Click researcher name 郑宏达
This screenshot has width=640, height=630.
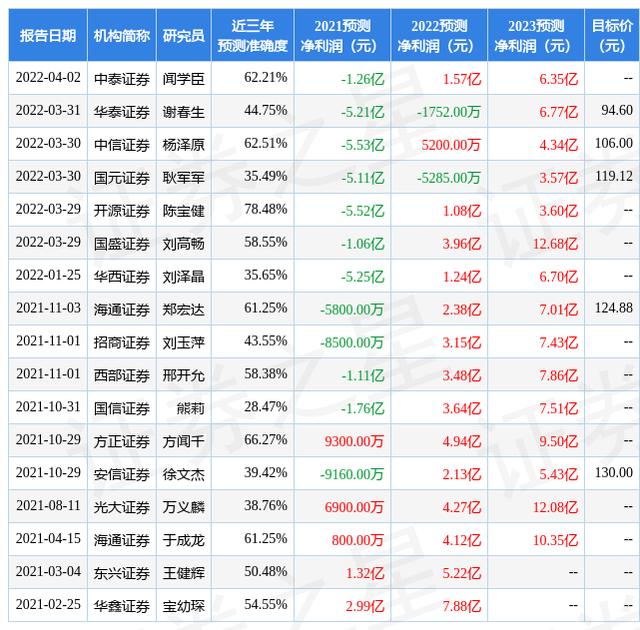click(x=183, y=310)
